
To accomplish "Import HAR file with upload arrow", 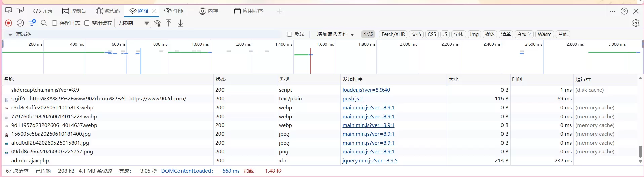I will point(169,23).
